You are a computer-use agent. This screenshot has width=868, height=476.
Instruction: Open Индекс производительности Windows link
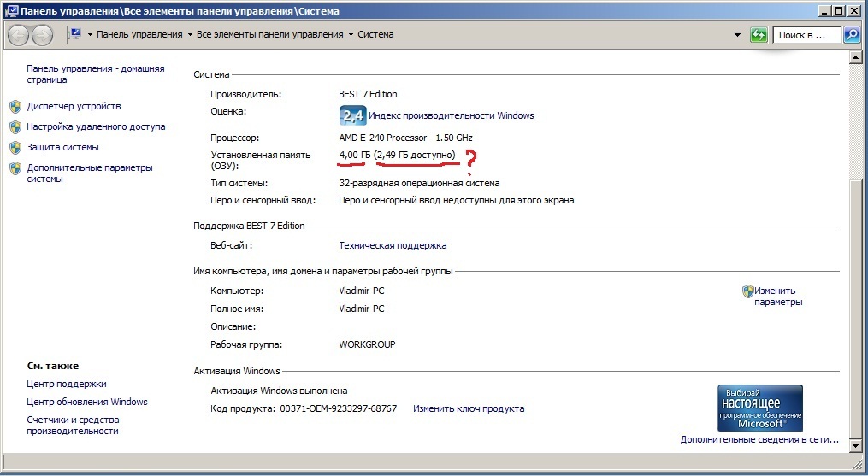click(x=451, y=115)
